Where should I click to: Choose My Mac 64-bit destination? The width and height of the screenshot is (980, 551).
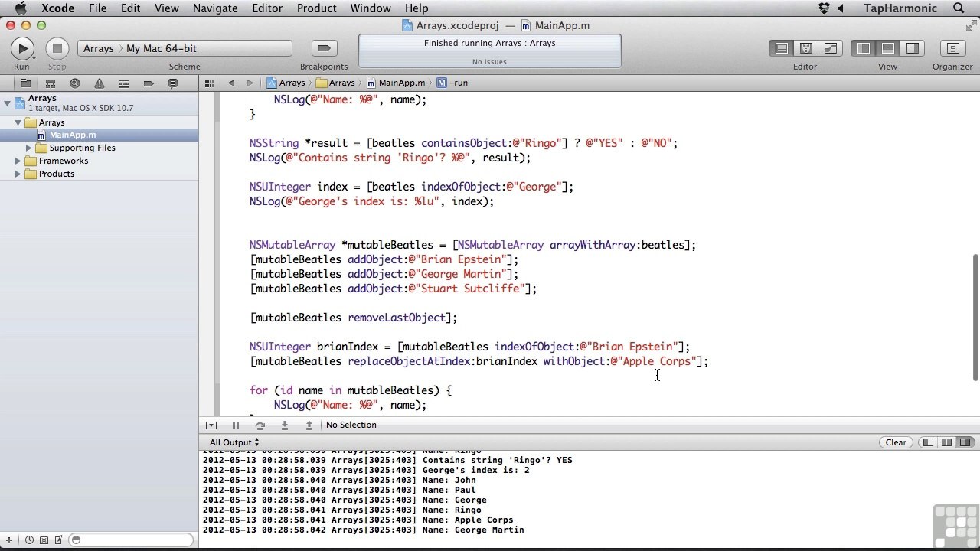point(162,48)
